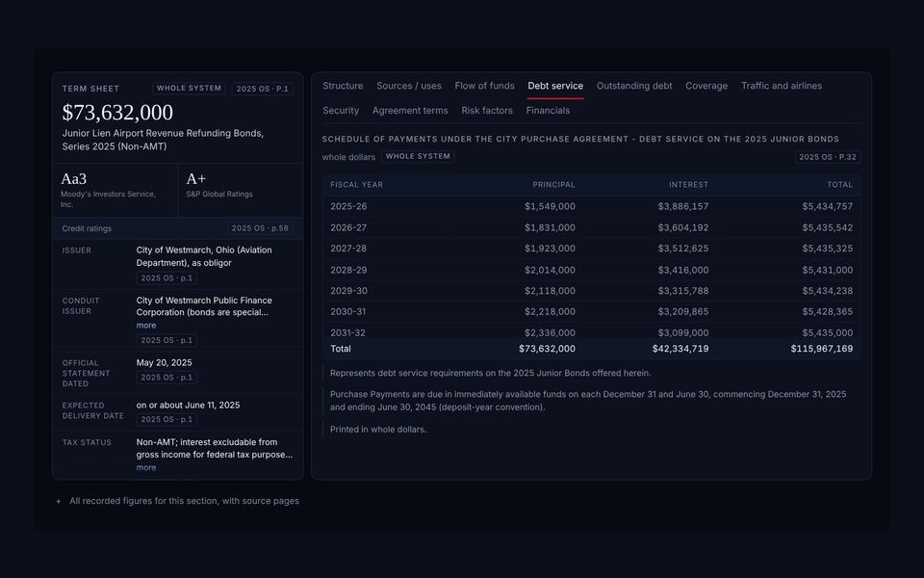Screen dimensions: 924x578
Task: Click the FISCAL YEAR column header
Action: tap(356, 185)
